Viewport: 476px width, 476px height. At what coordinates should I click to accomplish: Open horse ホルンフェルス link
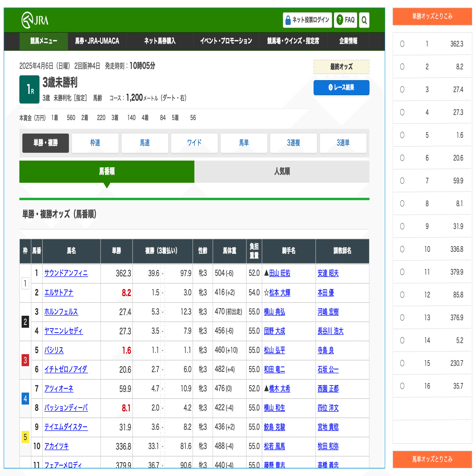[x=61, y=312]
